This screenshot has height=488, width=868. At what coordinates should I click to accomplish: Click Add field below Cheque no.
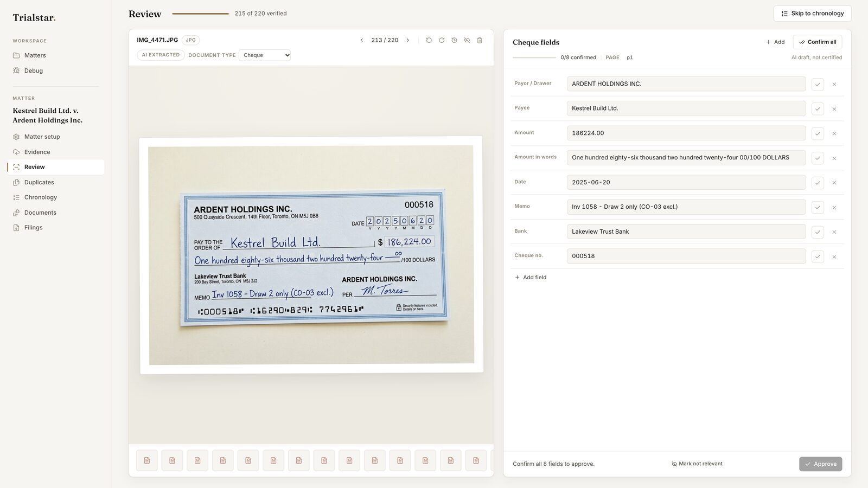pos(531,277)
